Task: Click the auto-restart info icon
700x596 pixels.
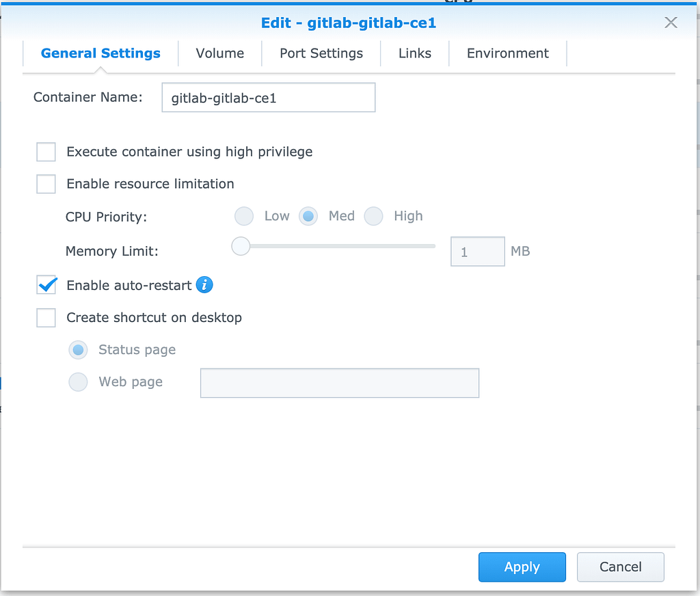Action: [x=204, y=284]
